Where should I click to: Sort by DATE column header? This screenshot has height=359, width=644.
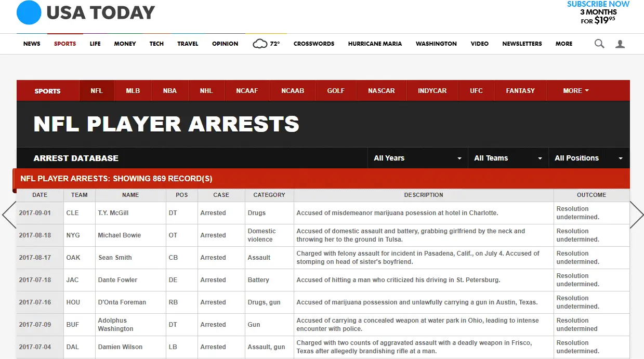pos(40,195)
